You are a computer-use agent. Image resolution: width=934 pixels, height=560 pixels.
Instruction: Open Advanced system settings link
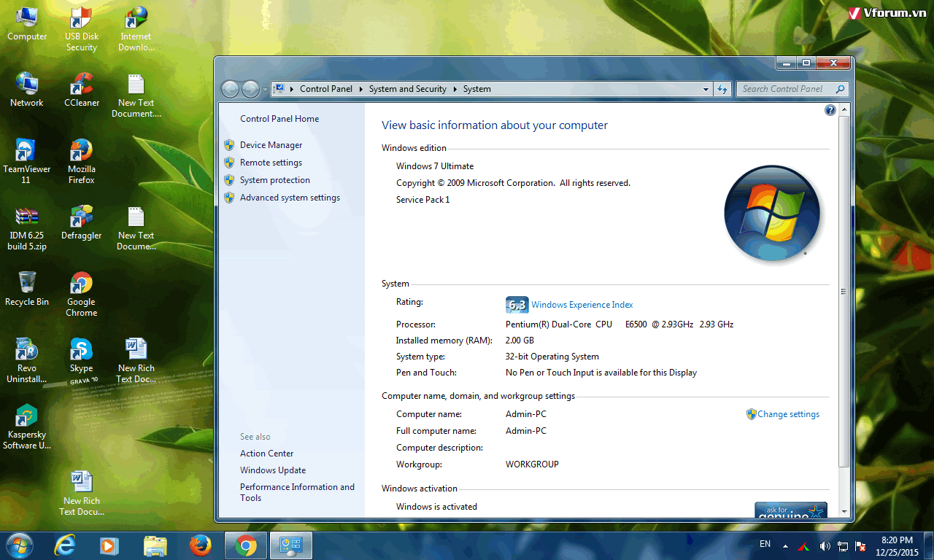[290, 198]
